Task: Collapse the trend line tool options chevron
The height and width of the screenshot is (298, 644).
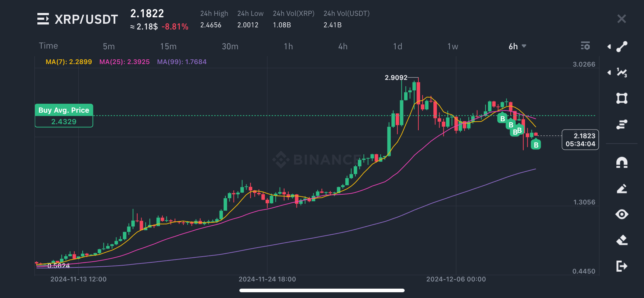Action: point(609,46)
